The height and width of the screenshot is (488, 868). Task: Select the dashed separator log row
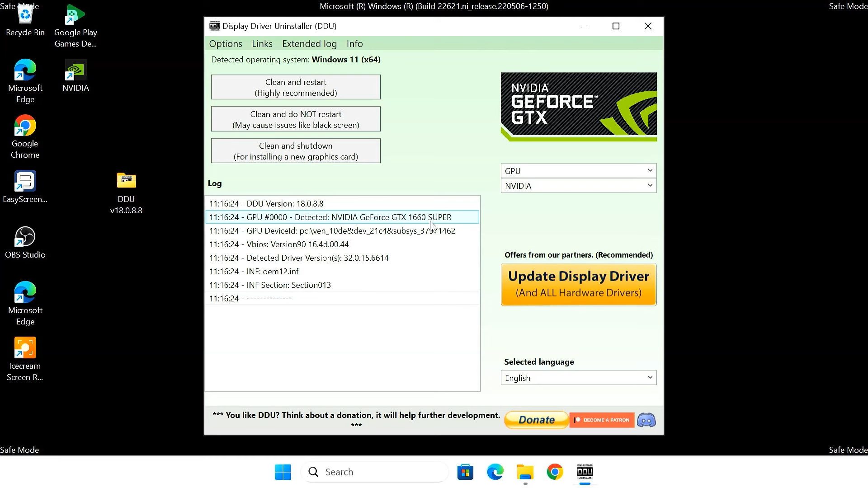click(342, 299)
